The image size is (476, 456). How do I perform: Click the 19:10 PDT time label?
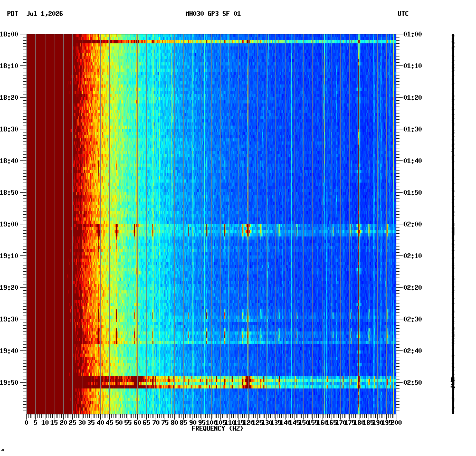pos(9,256)
